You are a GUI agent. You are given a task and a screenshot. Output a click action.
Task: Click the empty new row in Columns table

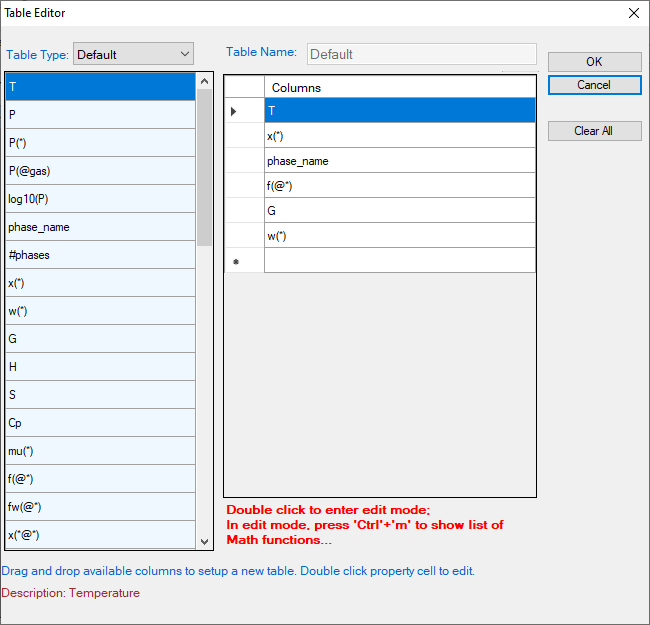click(x=399, y=261)
